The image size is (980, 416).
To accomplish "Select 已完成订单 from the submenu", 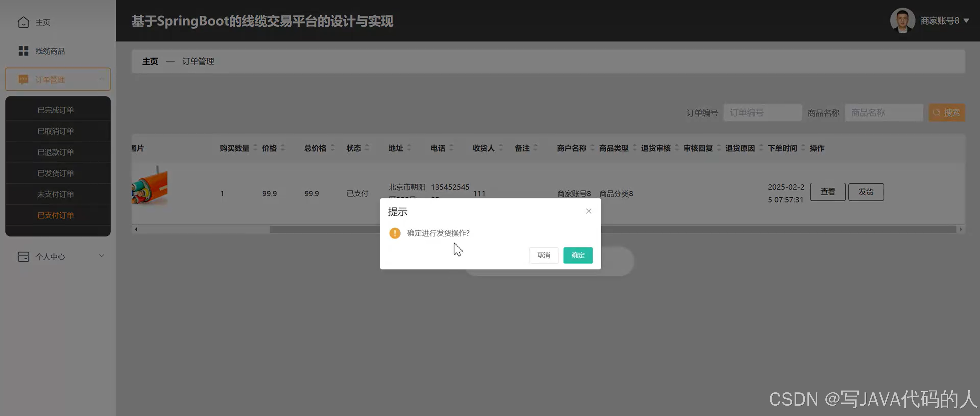I will click(x=56, y=110).
